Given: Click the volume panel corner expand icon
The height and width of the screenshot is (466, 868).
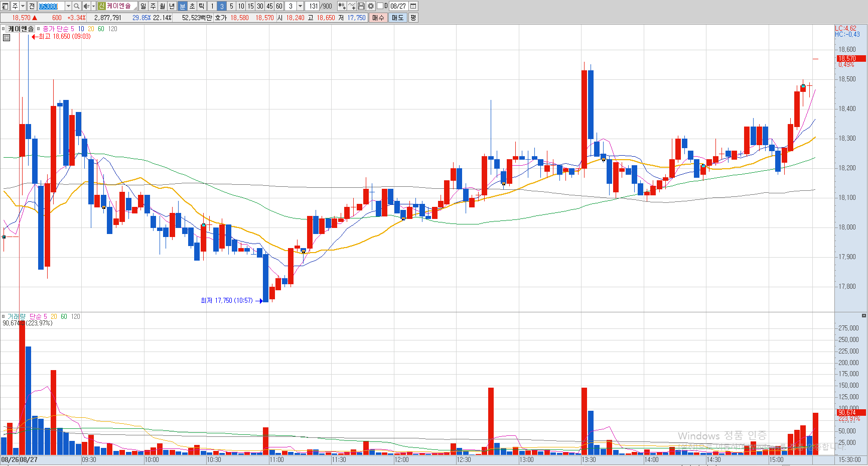Looking at the screenshot, I should pyautogui.click(x=863, y=316).
